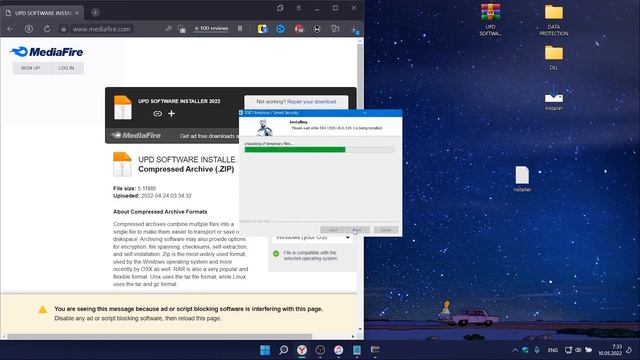Click the installer window taskbar icon
The image size is (640, 360).
(375, 350)
